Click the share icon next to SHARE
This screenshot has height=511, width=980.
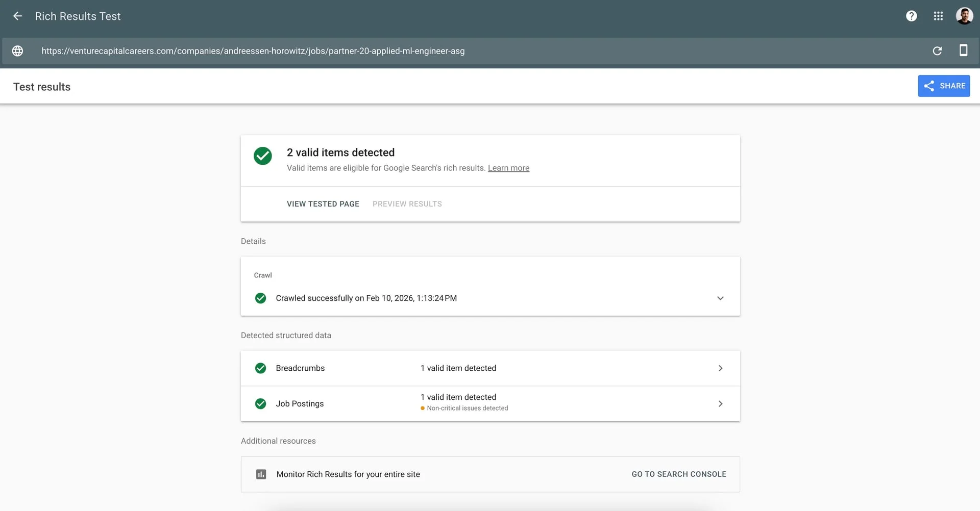(928, 86)
